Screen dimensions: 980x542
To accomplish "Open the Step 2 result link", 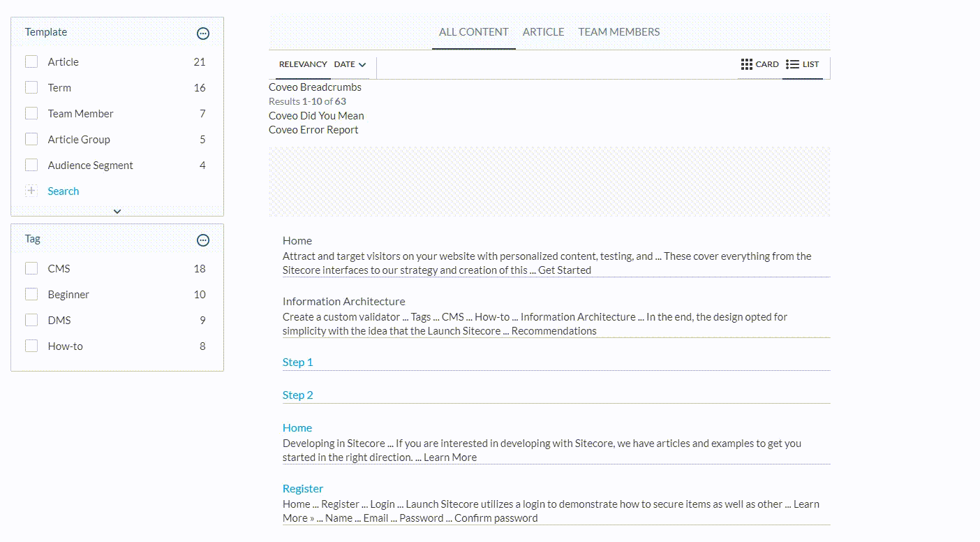I will coord(298,395).
